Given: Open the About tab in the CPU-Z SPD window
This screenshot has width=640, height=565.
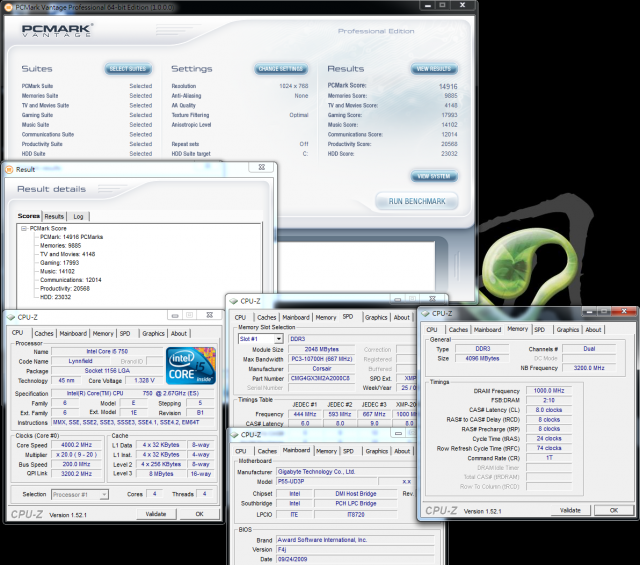Looking at the screenshot, I should coord(402,318).
